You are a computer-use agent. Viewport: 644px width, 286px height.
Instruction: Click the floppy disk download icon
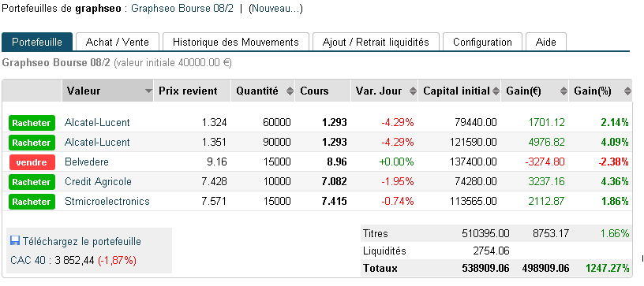click(15, 241)
